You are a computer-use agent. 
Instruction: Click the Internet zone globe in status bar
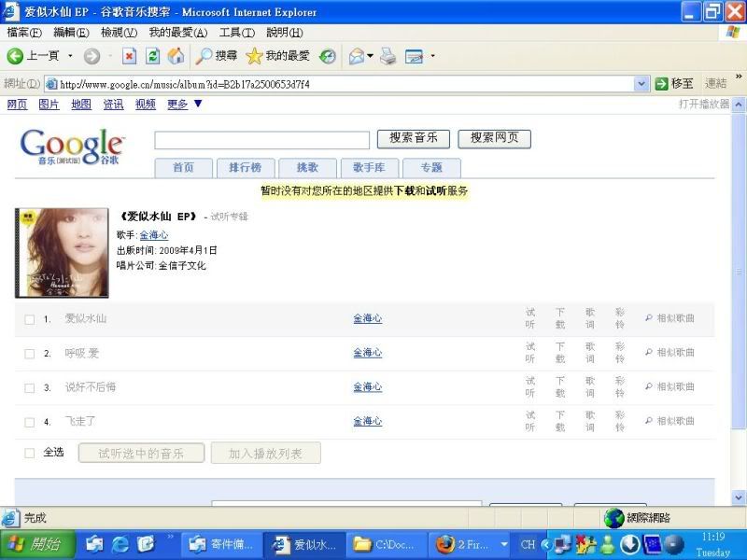pyautogui.click(x=614, y=518)
